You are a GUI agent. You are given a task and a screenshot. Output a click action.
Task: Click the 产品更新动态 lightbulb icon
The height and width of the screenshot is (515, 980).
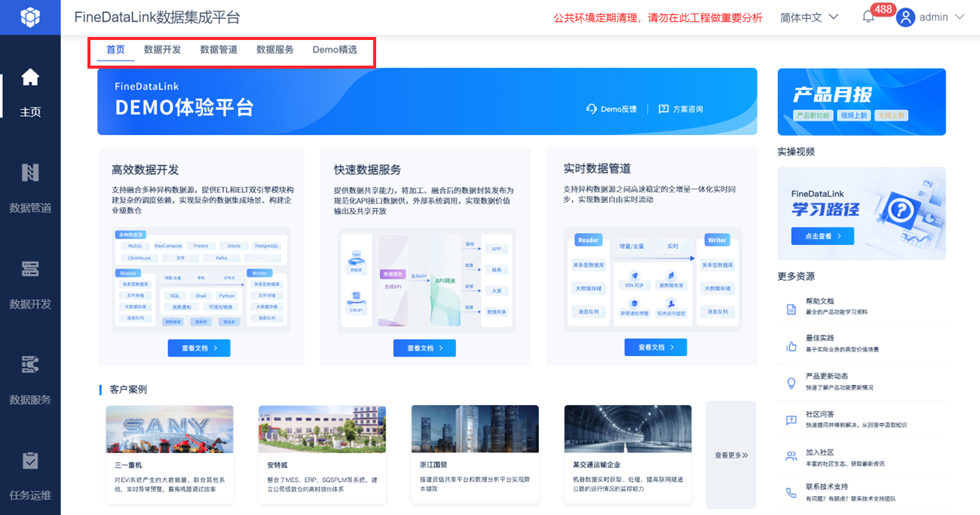point(792,383)
